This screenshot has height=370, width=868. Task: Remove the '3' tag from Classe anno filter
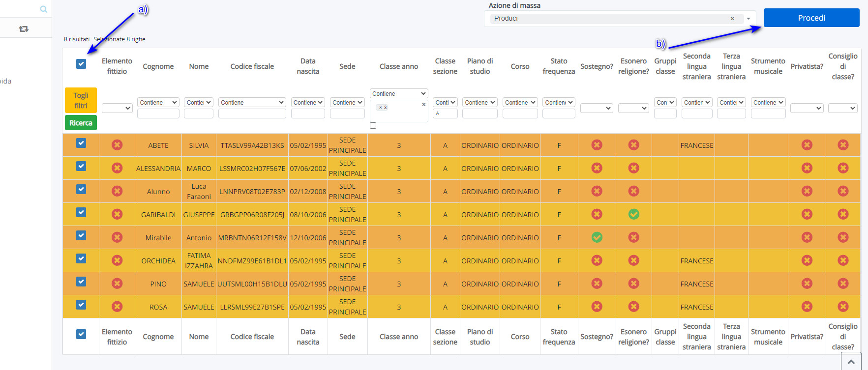380,107
